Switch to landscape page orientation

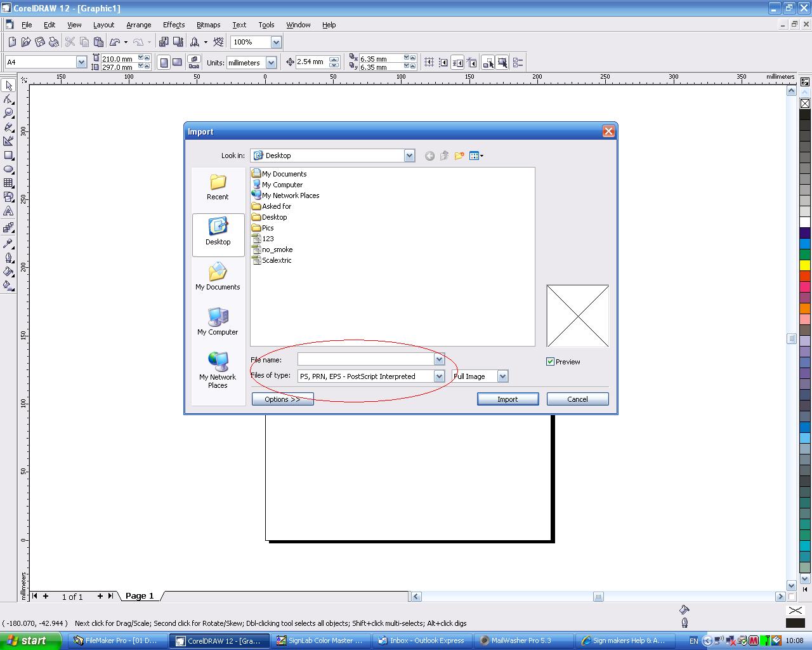coord(178,62)
